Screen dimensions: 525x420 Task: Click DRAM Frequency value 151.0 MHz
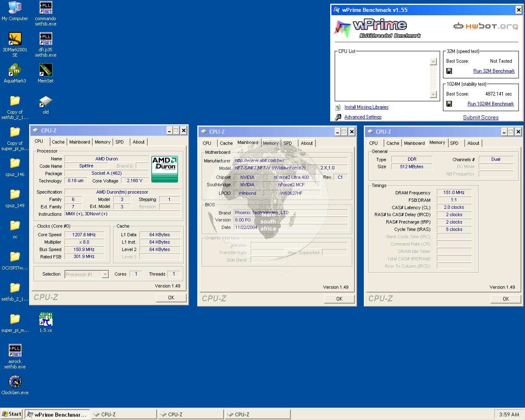454,192
